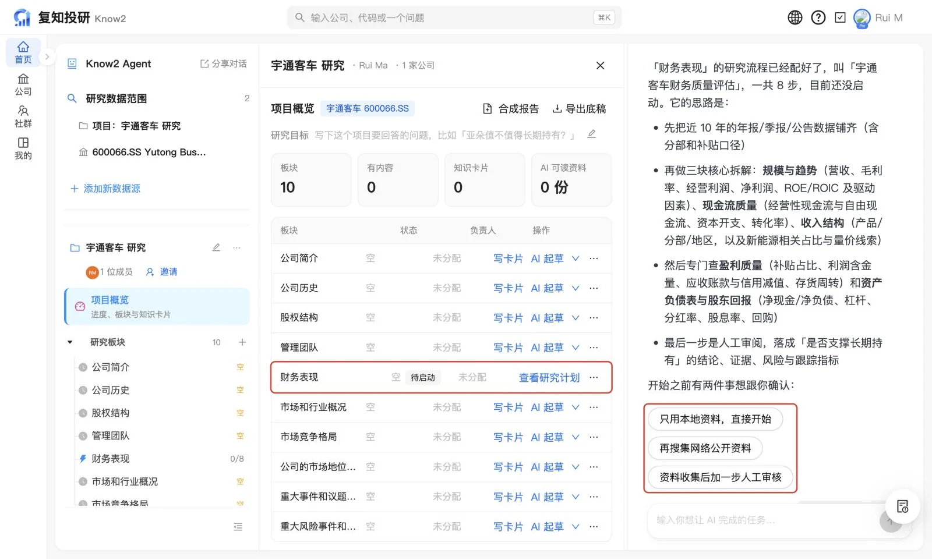Click the 研究目标 placeholder text field
The image size is (932, 560).
[446, 135]
